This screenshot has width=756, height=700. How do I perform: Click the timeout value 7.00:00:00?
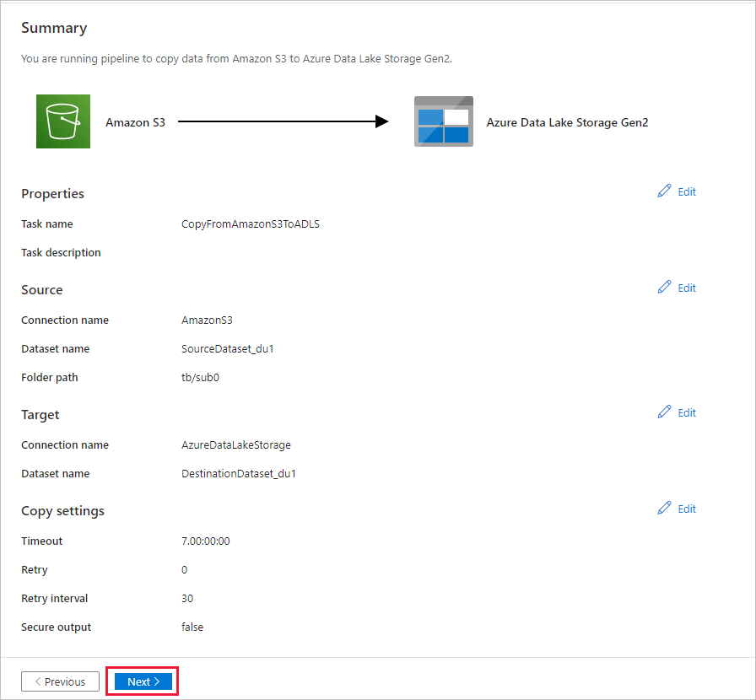(x=205, y=541)
